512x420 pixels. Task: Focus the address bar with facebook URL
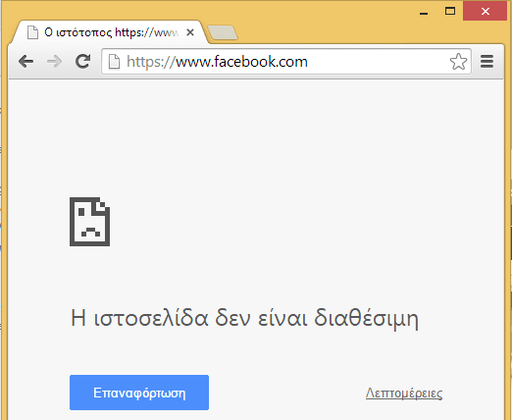(285, 62)
